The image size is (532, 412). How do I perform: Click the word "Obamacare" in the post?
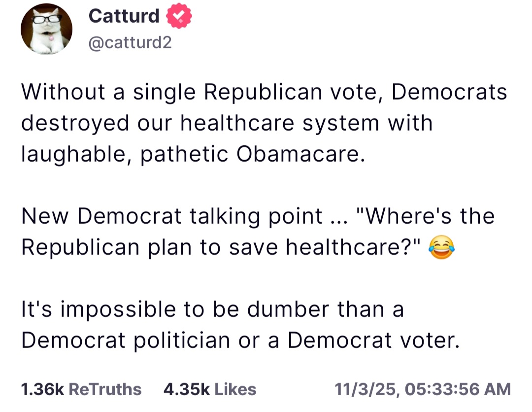(300, 154)
